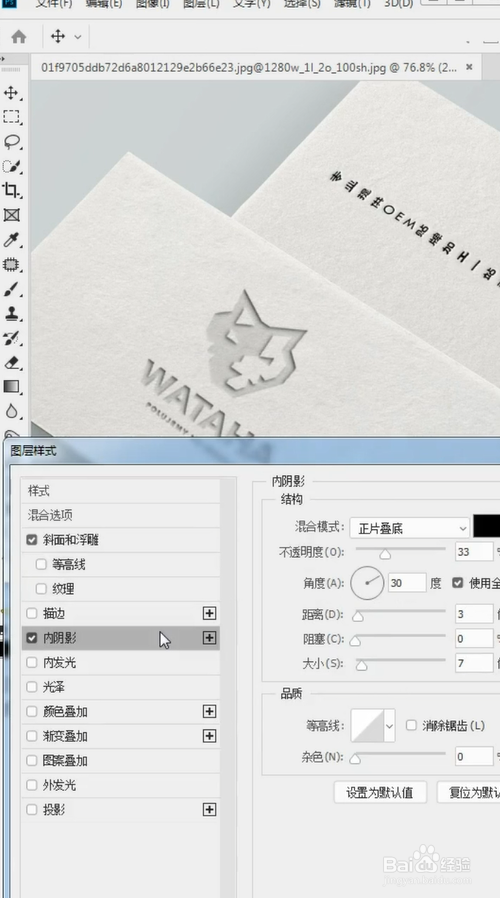Open the 选择 menu
500x898 pixels.
[x=302, y=3]
